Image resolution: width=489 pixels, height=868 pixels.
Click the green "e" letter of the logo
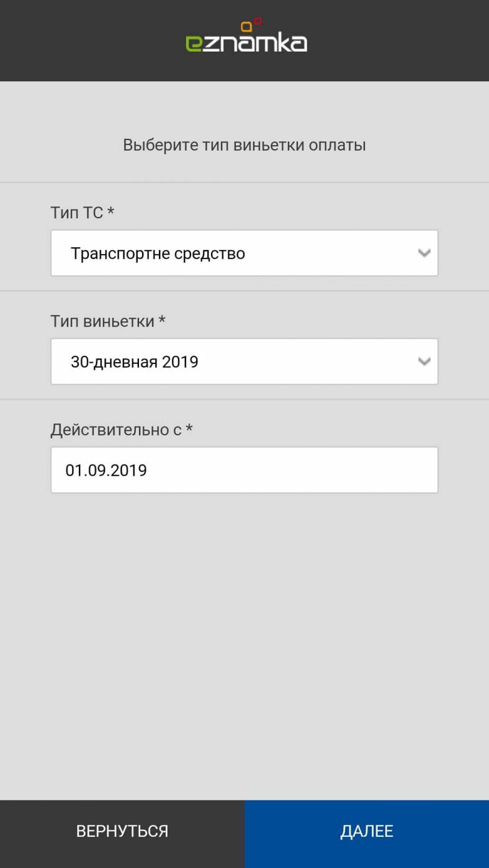pos(193,43)
